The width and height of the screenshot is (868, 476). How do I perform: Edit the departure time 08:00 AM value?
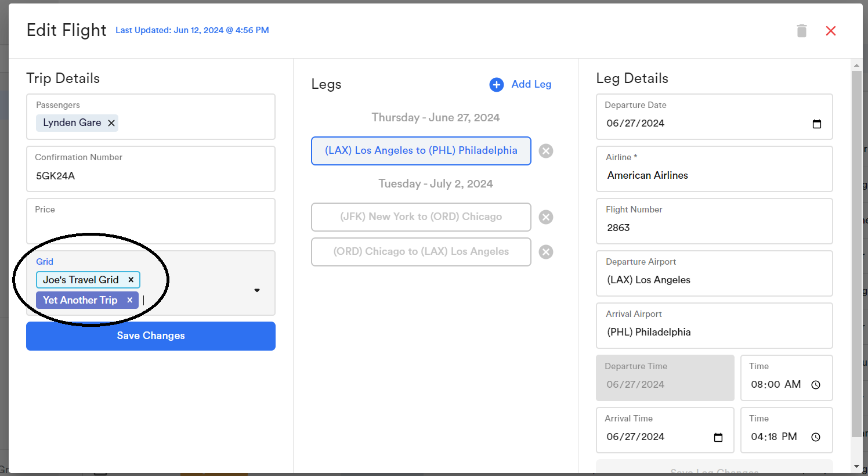776,384
